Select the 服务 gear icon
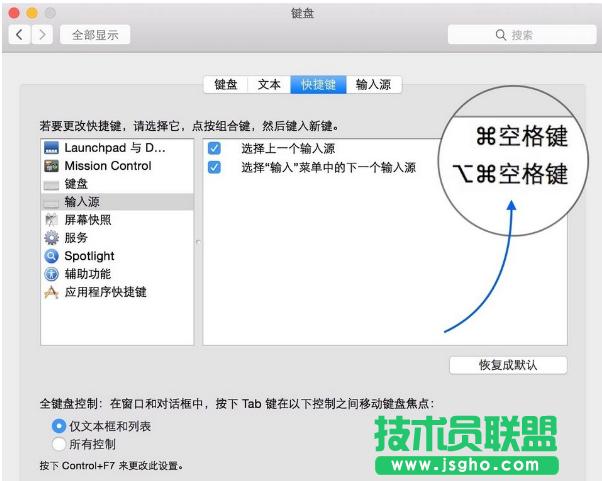This screenshot has height=481, width=602. tap(52, 238)
